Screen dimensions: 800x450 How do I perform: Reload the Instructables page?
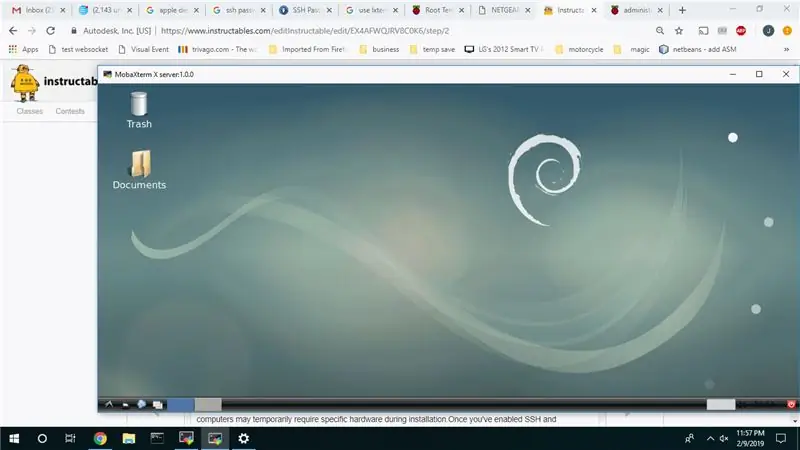tap(51, 31)
